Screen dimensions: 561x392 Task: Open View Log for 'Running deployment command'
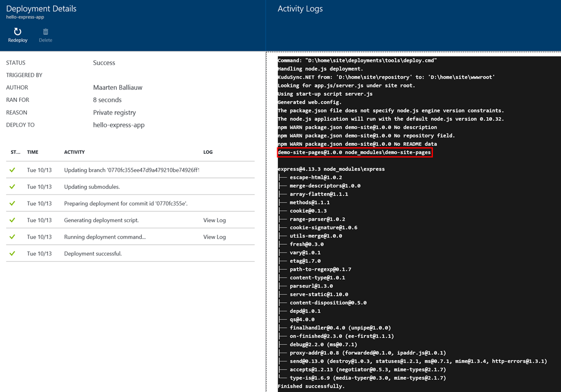point(214,237)
